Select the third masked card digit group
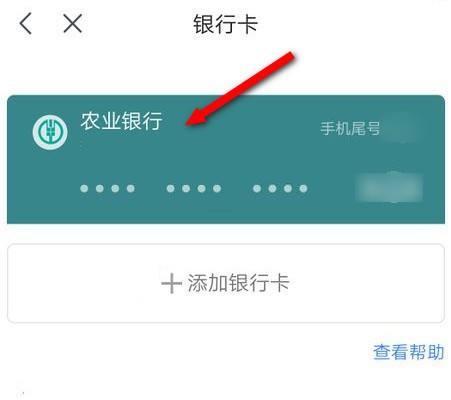 pos(280,189)
